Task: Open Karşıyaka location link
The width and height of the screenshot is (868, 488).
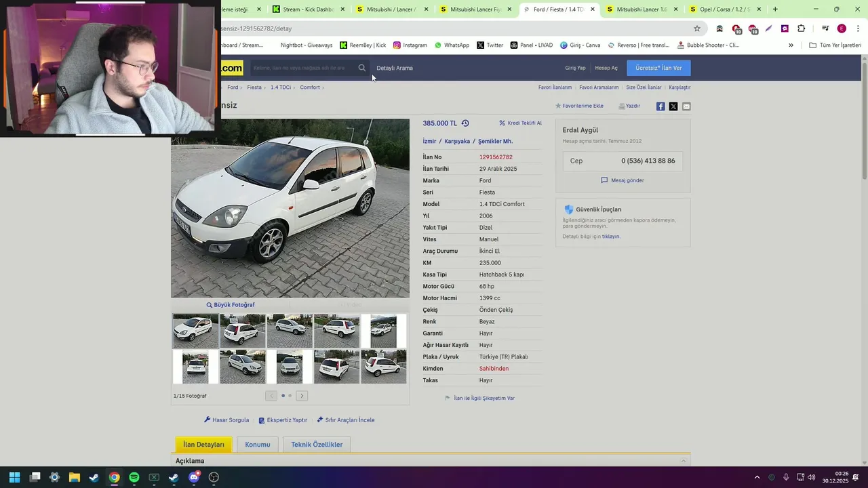Action: click(x=457, y=141)
